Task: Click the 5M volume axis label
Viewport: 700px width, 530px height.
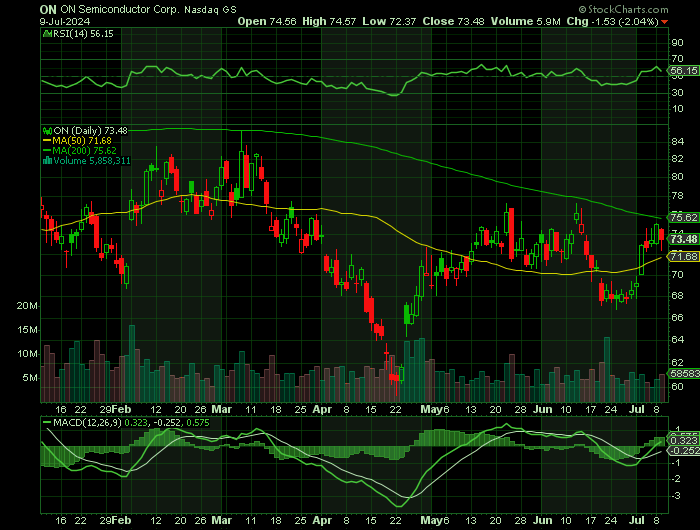Action: point(30,378)
